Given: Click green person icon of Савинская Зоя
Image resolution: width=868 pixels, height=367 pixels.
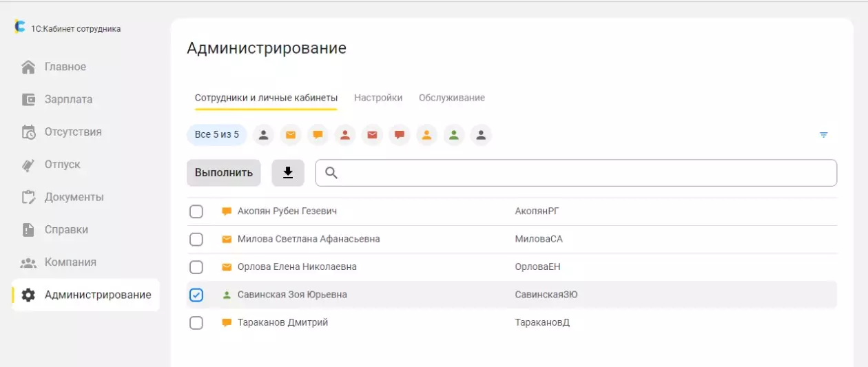Looking at the screenshot, I should point(227,295).
